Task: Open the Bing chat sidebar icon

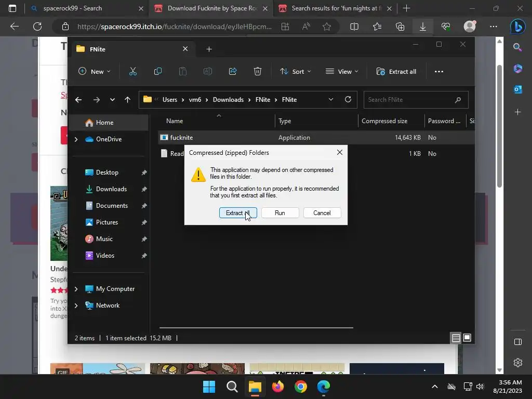Action: (518, 26)
